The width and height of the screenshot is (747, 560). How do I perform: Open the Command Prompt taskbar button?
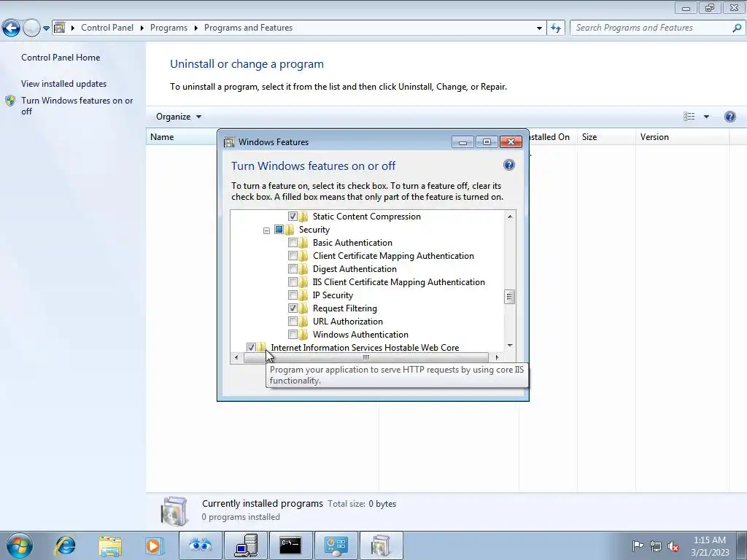click(x=290, y=545)
